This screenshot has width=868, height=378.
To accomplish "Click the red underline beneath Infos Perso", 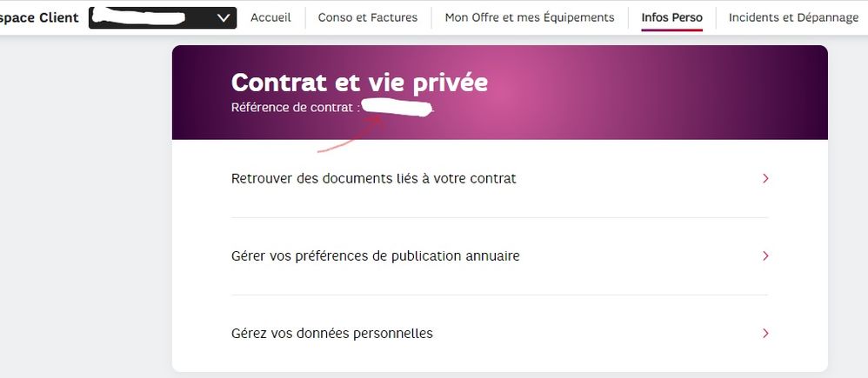I will (x=671, y=30).
